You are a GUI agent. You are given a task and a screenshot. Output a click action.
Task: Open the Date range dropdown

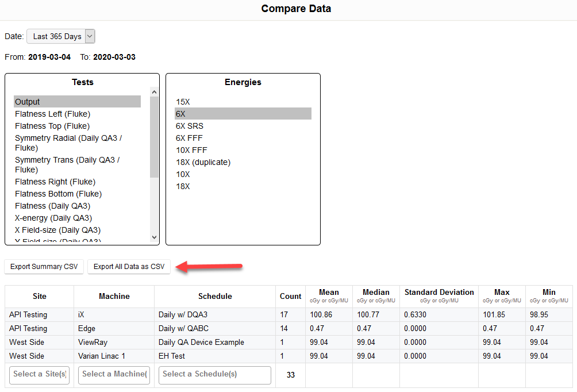click(x=60, y=36)
